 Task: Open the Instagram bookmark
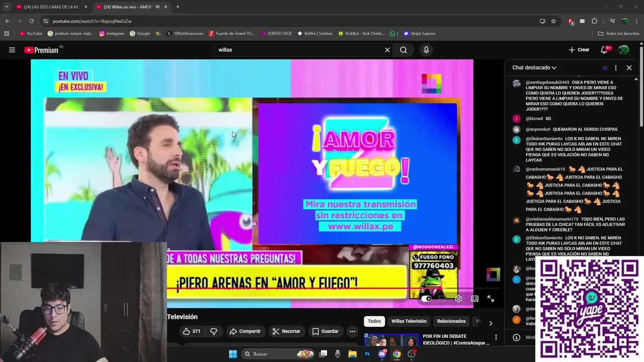[112, 34]
